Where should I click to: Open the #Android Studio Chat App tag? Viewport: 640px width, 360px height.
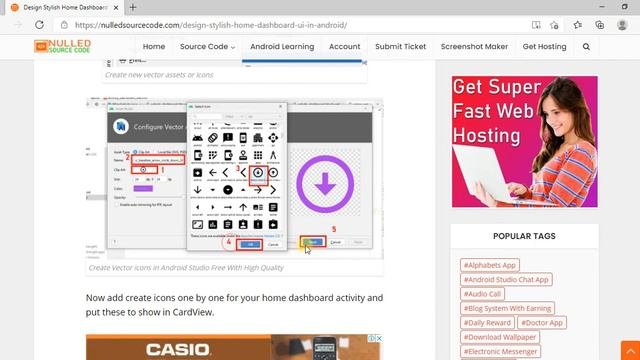506,280
